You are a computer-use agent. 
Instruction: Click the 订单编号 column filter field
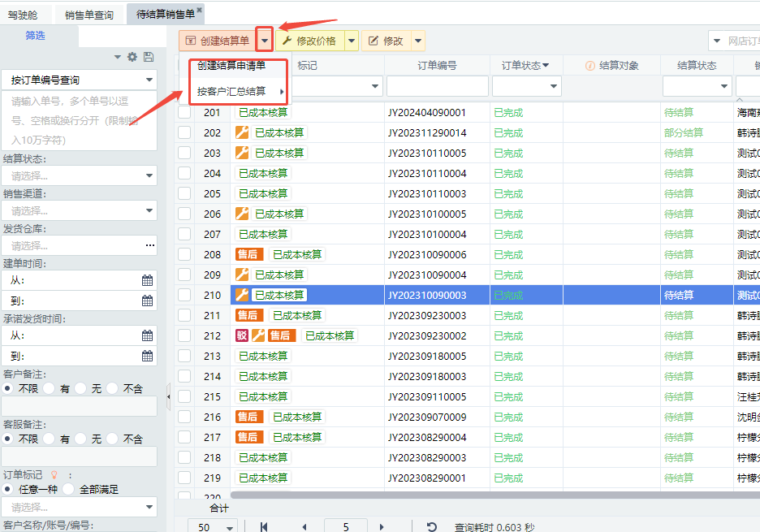pyautogui.click(x=437, y=86)
